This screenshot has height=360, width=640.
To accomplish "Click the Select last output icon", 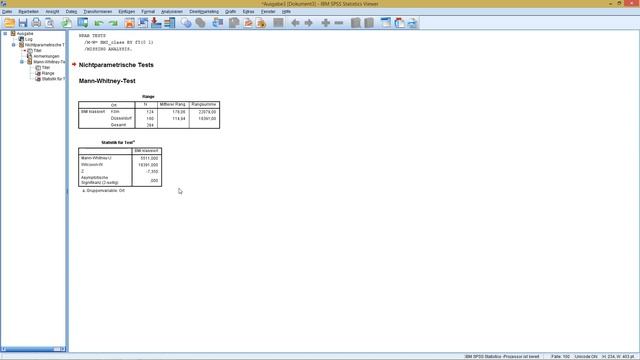I will (218, 23).
